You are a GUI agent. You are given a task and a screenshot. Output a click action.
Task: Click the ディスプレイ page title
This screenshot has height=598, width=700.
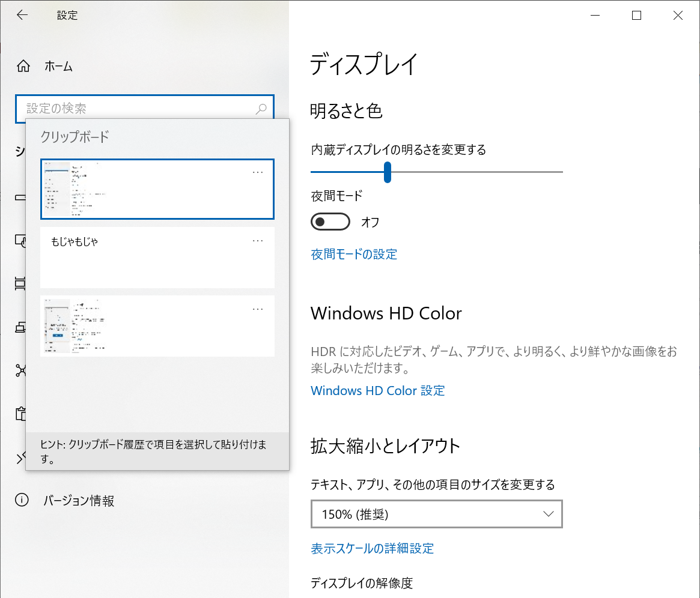(364, 64)
